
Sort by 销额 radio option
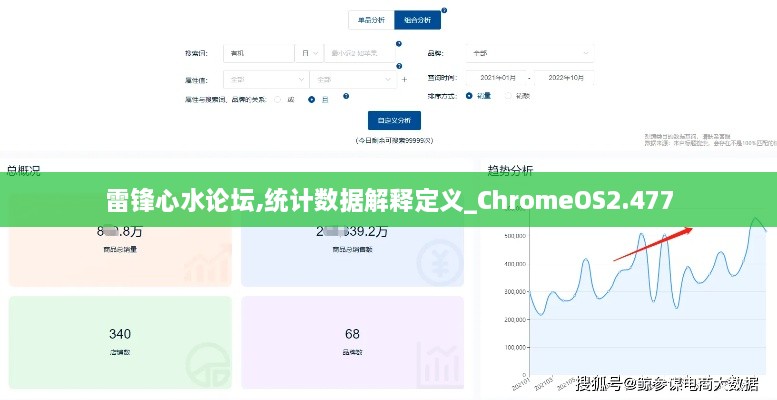pyautogui.click(x=508, y=96)
